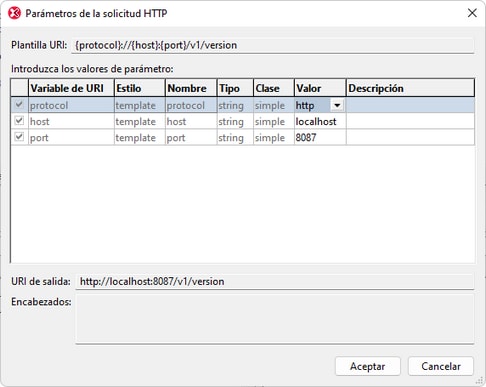
Task: Toggle the protocol row checkbox
Action: tap(19, 105)
